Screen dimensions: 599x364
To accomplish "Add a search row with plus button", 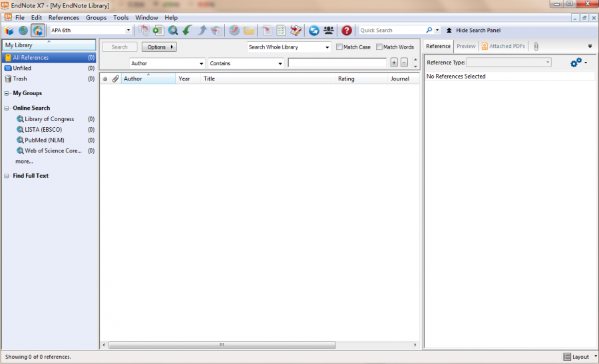I will tap(394, 63).
